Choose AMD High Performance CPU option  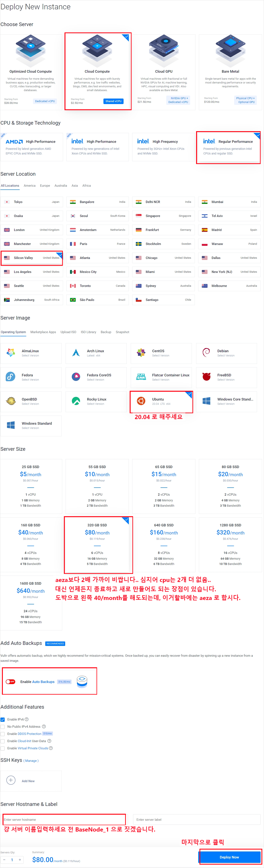tap(31, 147)
